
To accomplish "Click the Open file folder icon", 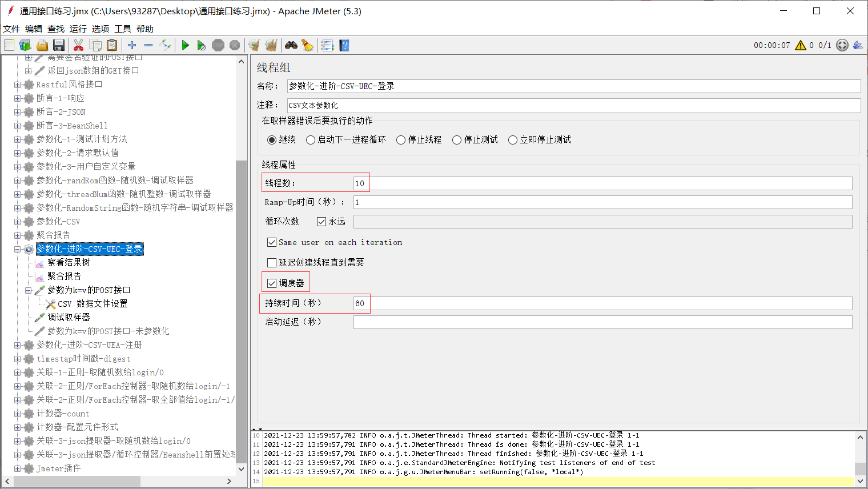I will [x=42, y=45].
